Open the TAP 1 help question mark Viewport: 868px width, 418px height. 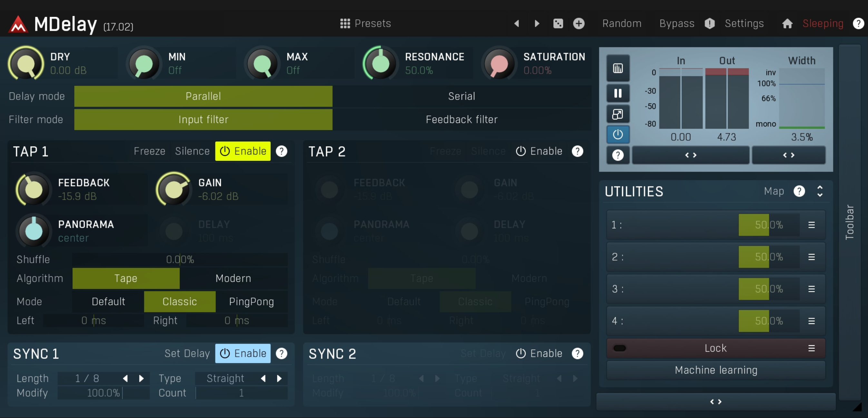[281, 151]
